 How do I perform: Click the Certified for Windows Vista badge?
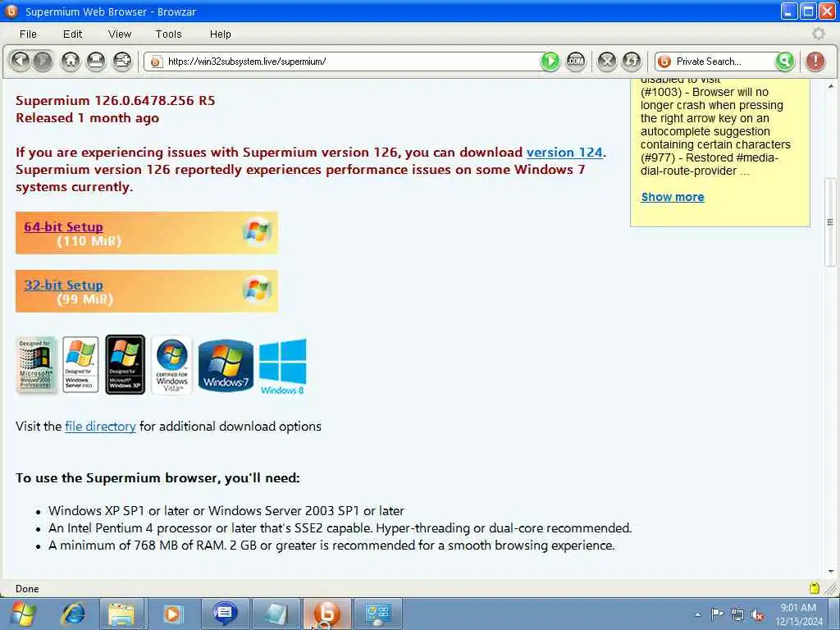tap(172, 365)
